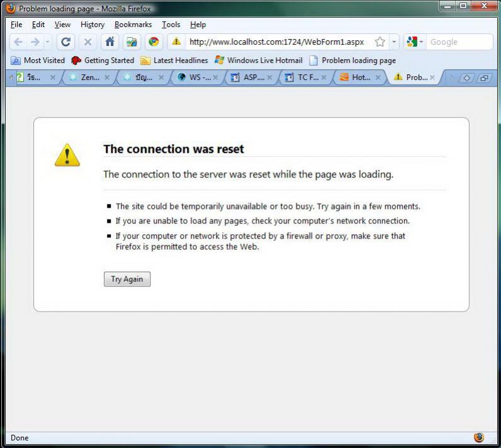Open the address bar history dropdown
This screenshot has width=501, height=448.
click(394, 42)
